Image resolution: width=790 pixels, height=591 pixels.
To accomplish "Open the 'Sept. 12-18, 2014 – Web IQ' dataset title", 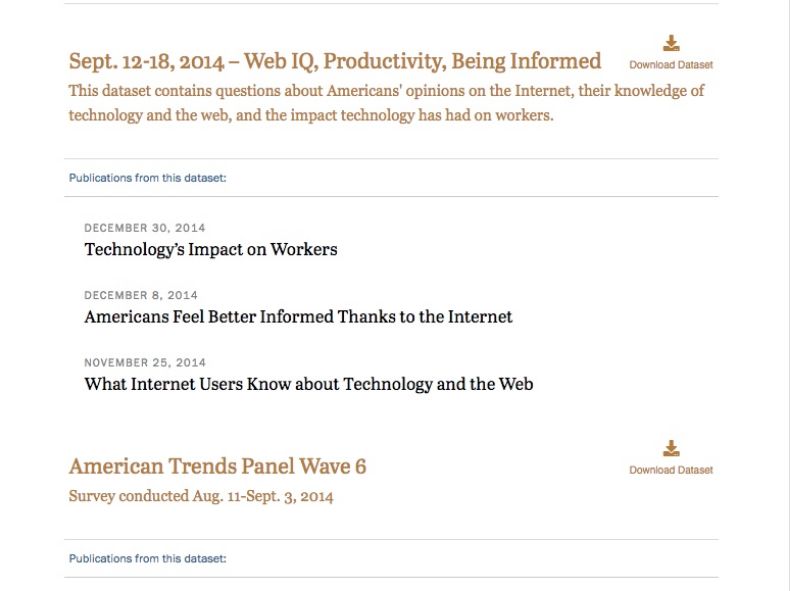I will point(335,61).
